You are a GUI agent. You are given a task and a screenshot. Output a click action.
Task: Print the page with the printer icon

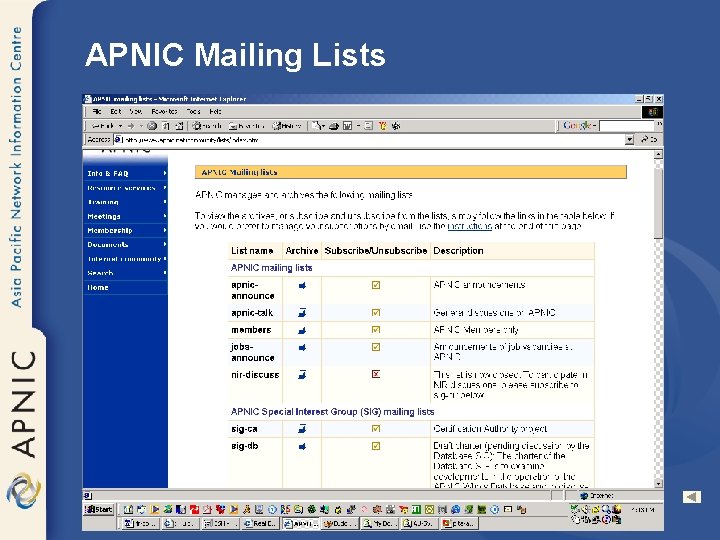(x=334, y=126)
